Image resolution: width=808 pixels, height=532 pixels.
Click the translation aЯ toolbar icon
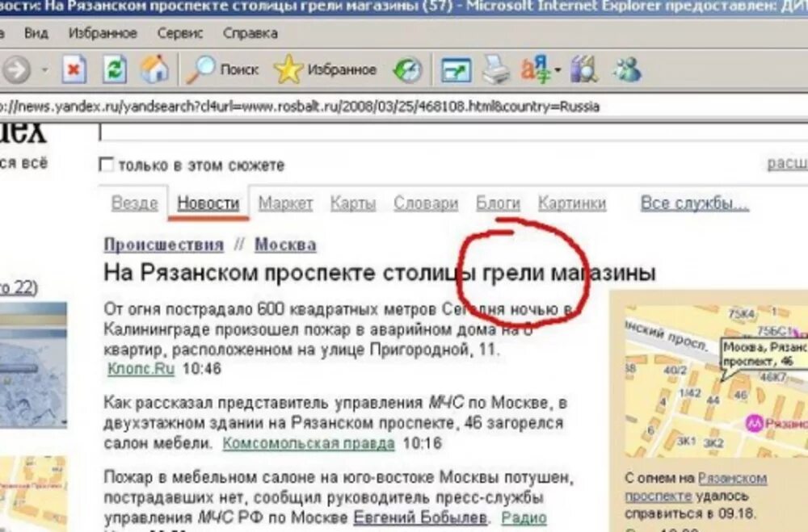[536, 69]
